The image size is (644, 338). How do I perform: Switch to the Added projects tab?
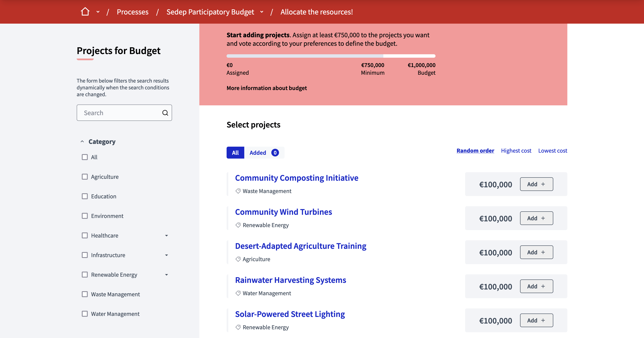click(x=258, y=152)
